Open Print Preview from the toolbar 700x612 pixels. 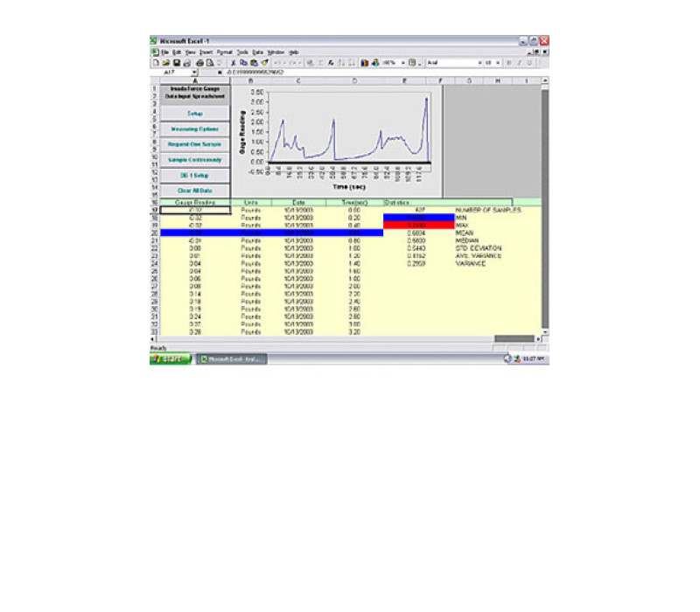pyautogui.click(x=210, y=63)
